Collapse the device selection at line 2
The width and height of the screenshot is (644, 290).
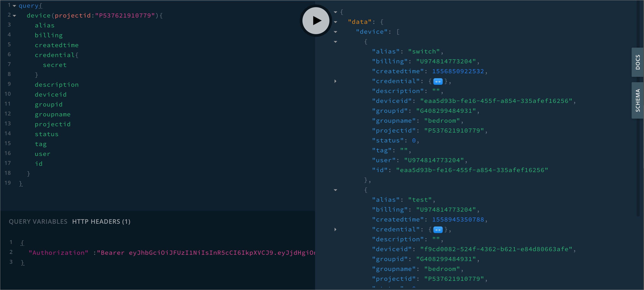(14, 16)
